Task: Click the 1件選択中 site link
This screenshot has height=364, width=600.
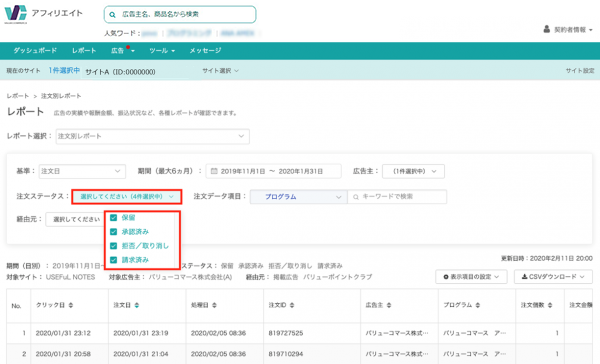Action: [64, 70]
